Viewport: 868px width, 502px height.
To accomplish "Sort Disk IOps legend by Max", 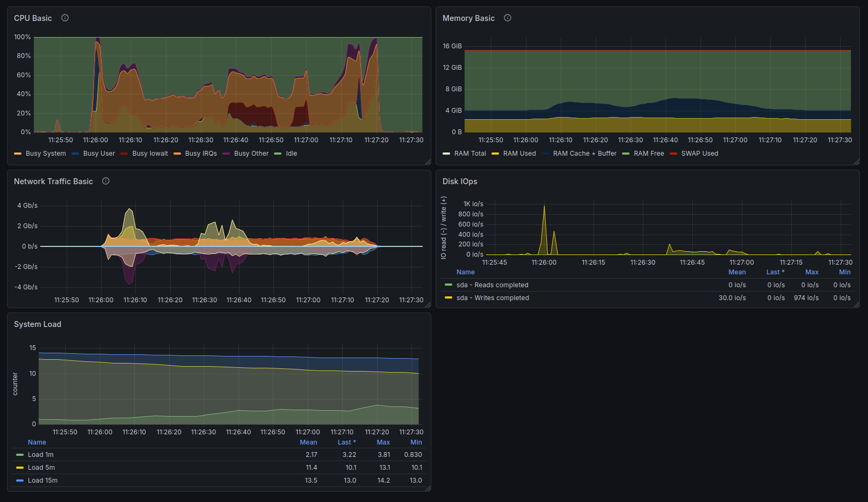I will [812, 272].
